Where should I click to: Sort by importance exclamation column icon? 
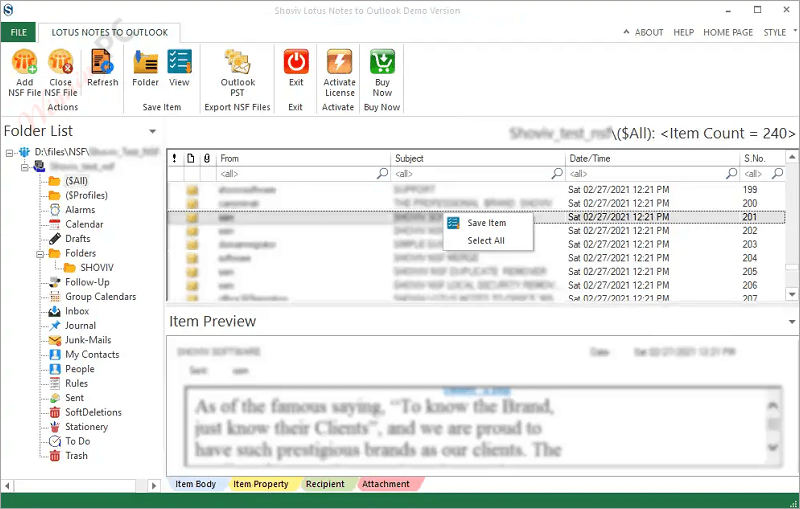pyautogui.click(x=174, y=159)
